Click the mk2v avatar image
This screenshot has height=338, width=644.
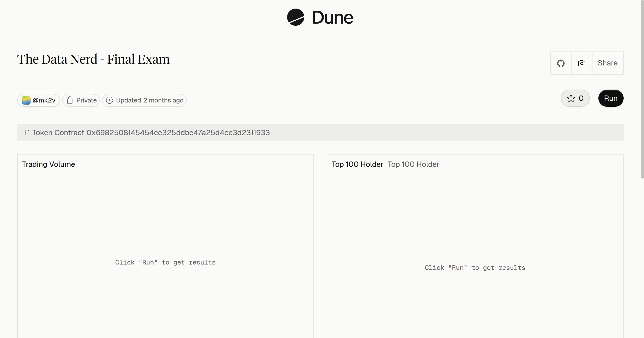[26, 100]
